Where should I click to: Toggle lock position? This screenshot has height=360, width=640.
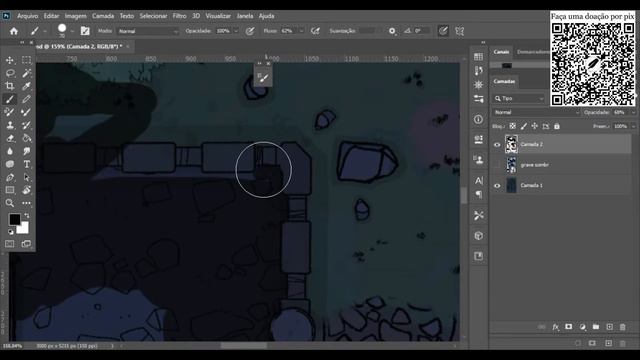click(535, 127)
